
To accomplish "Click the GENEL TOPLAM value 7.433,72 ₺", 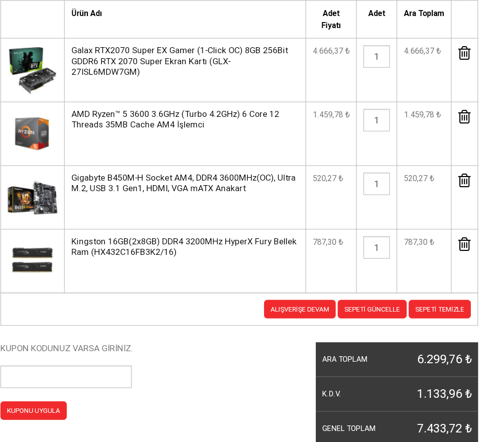I will [x=444, y=428].
